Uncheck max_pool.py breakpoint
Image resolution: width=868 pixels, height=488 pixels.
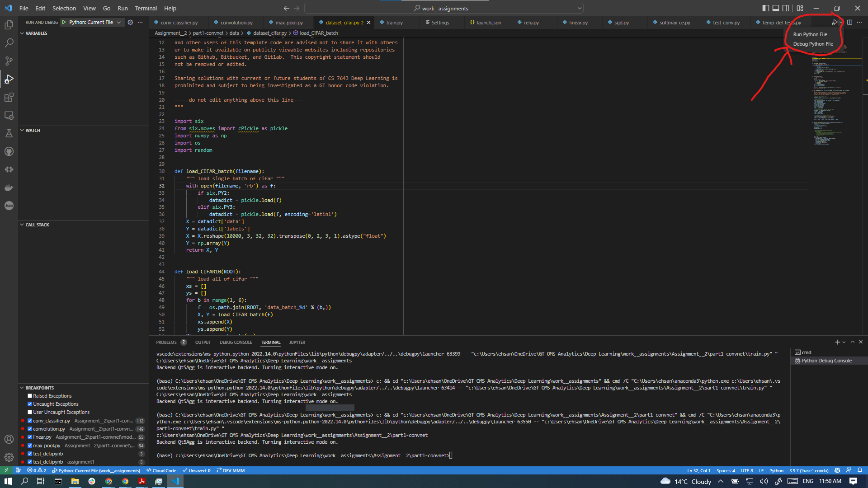(30, 446)
